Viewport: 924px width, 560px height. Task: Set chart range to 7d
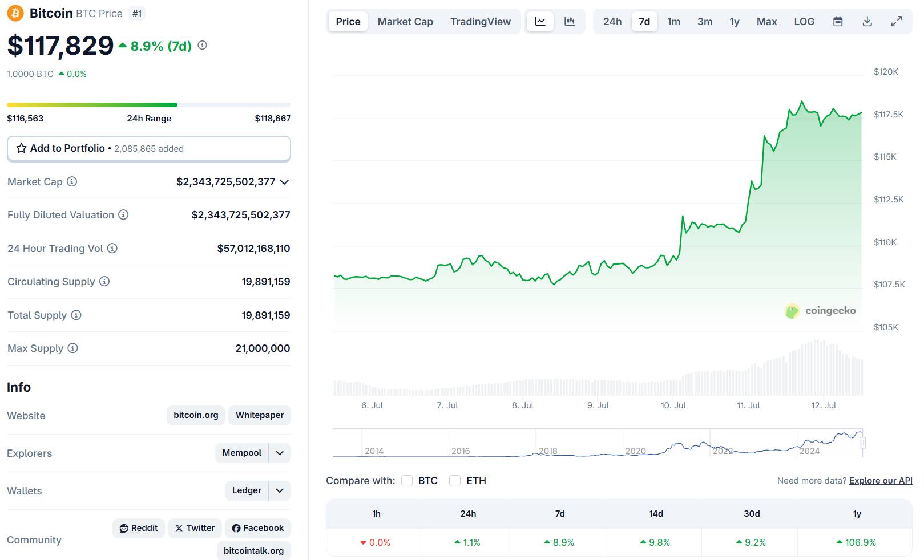point(644,22)
